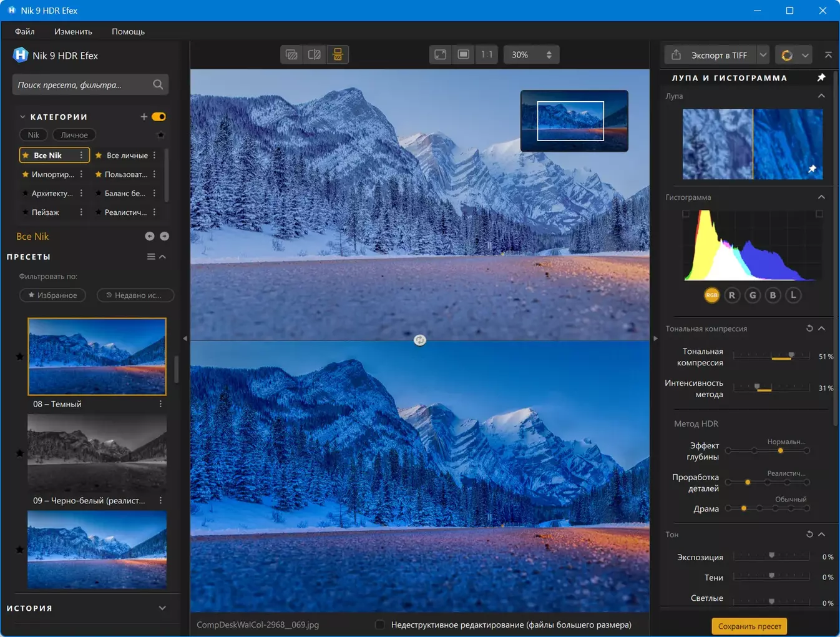840x637 pixels.
Task: Click the 1:1 zoom icon
Action: pyautogui.click(x=487, y=55)
